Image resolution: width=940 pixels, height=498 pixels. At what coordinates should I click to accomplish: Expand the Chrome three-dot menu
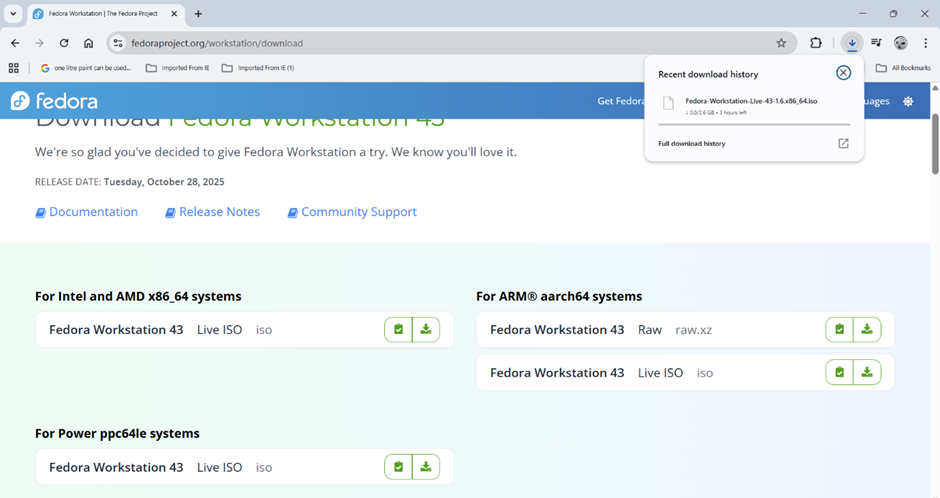point(926,43)
